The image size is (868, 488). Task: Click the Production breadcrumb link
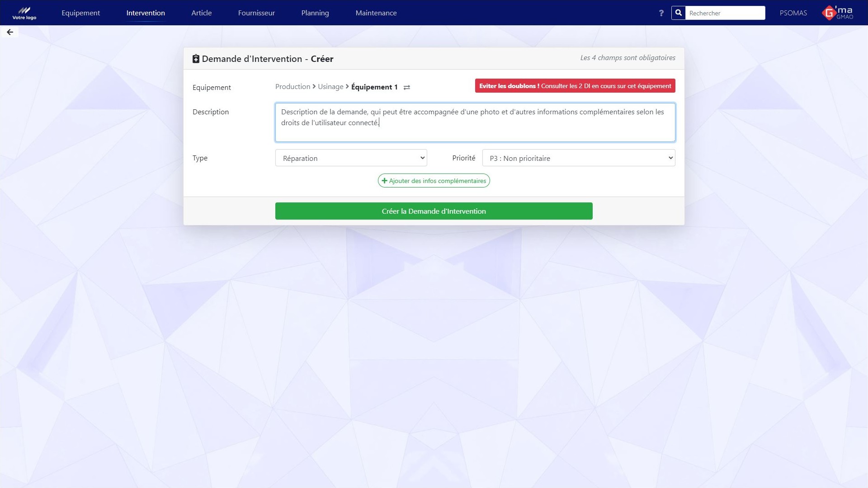(x=292, y=87)
